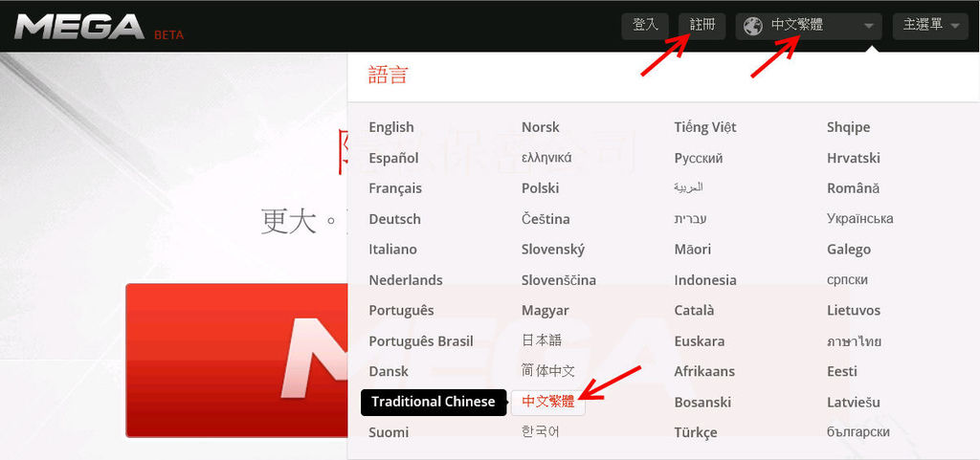Set language to български
The height and width of the screenshot is (460, 980).
[858, 432]
